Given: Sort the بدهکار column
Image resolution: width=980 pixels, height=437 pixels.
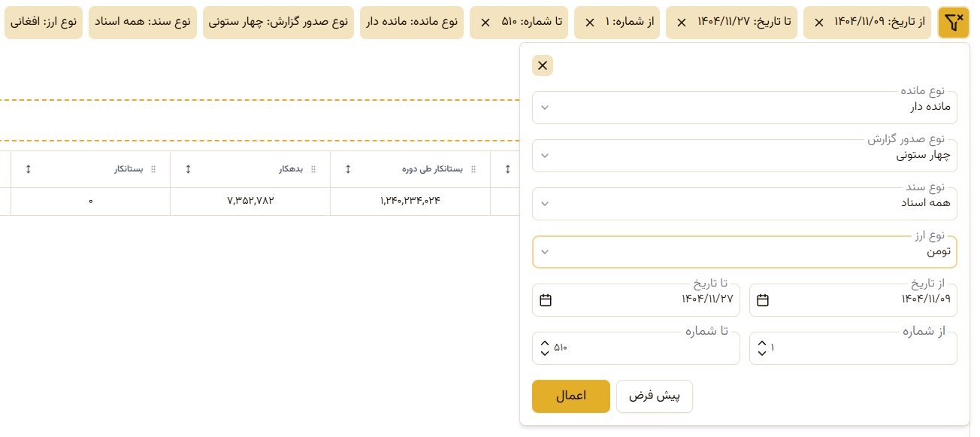Looking at the screenshot, I should tap(188, 169).
